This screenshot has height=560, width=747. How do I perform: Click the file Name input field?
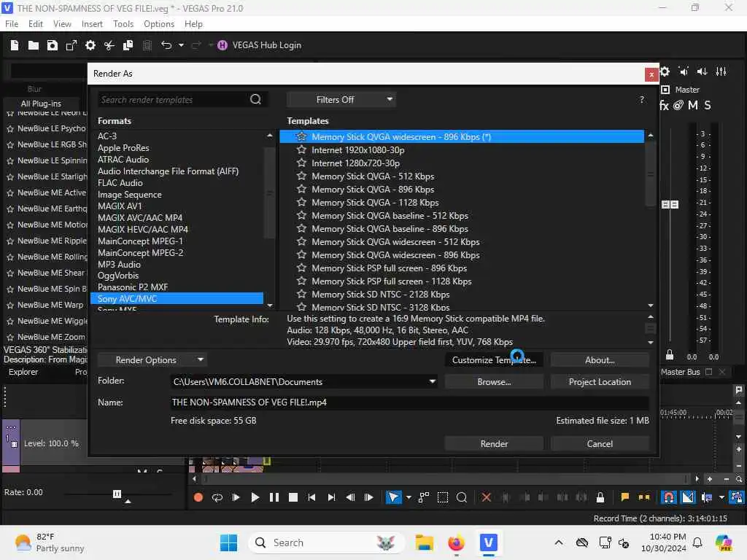(409, 402)
